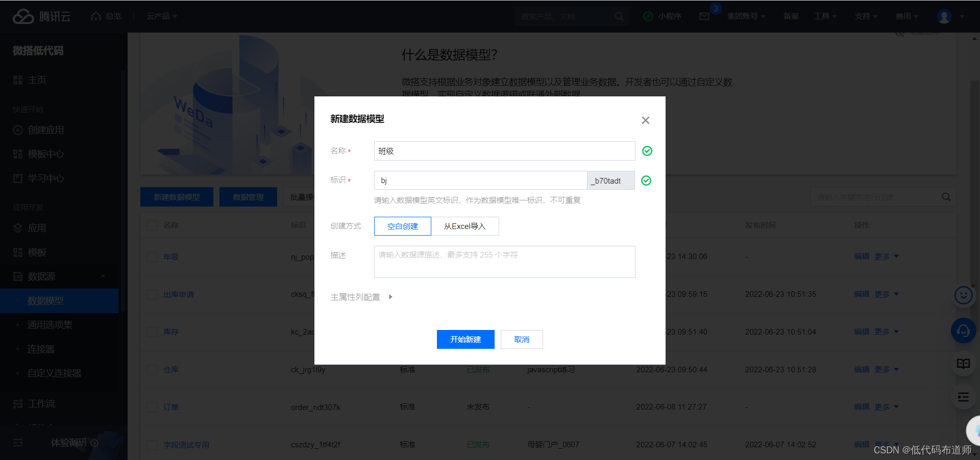Select 通用选项集 in sidebar
This screenshot has height=460, width=980.
click(x=50, y=325)
